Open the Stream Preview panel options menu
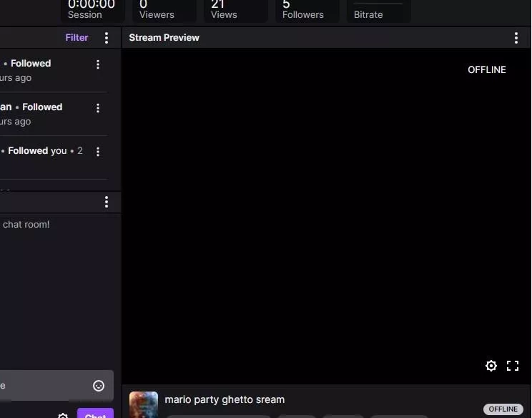Image resolution: width=532 pixels, height=418 pixels. coord(516,38)
